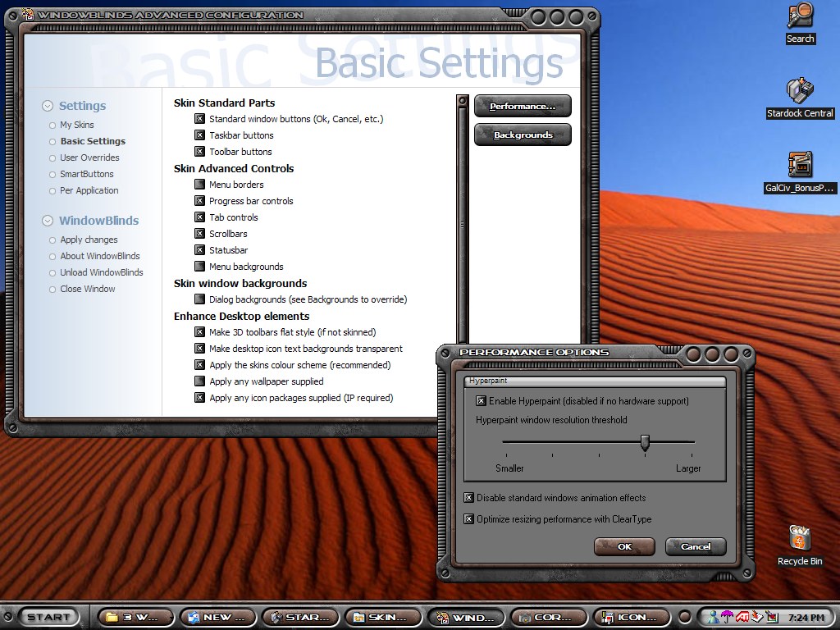This screenshot has width=840, height=630.
Task: Enable the Menu borders checkbox
Action: (200, 185)
